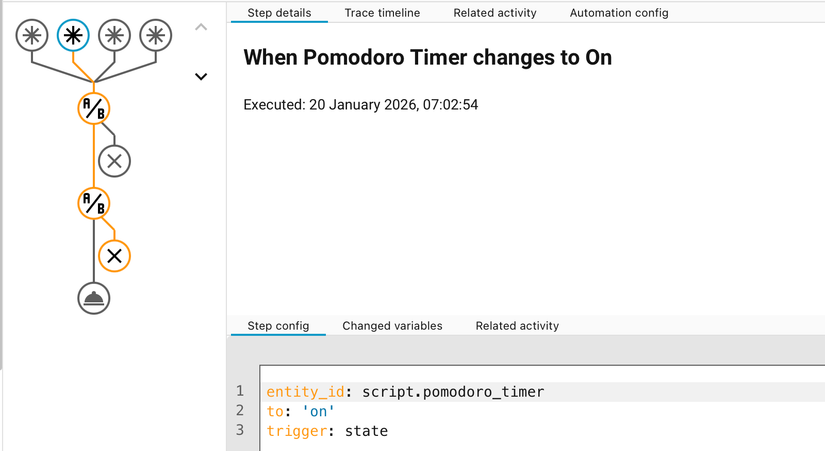This screenshot has width=825, height=451.
Task: Show the Automation config tab
Action: 619,13
